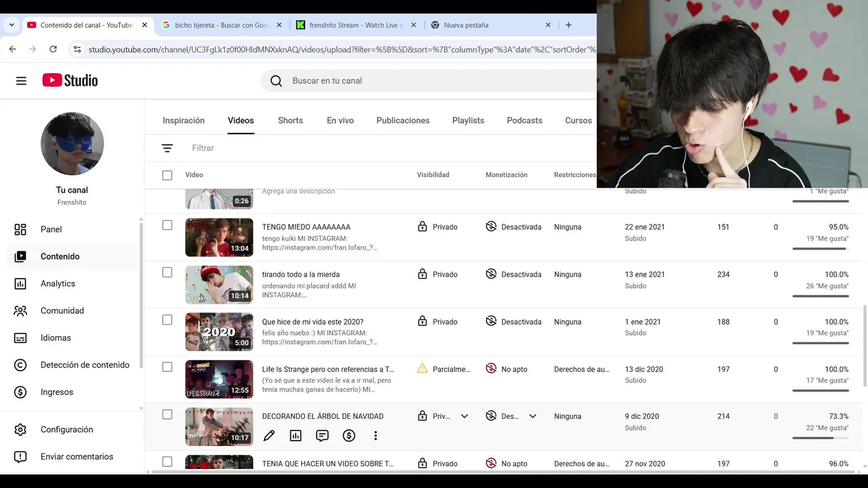
Task: Click lock icon of TENGO MIEDO AAAAAAAA row
Action: (x=422, y=226)
